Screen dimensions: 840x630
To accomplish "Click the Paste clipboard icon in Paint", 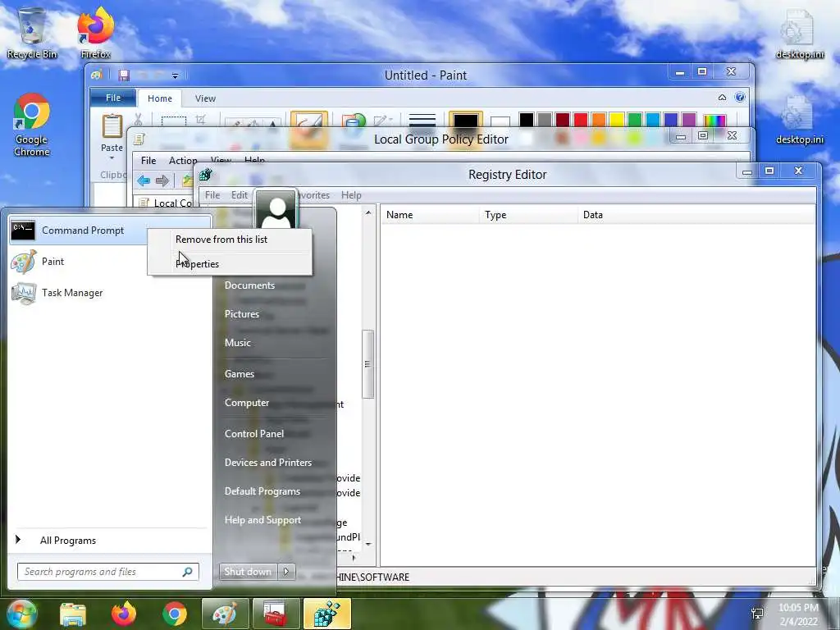I will 112,126.
